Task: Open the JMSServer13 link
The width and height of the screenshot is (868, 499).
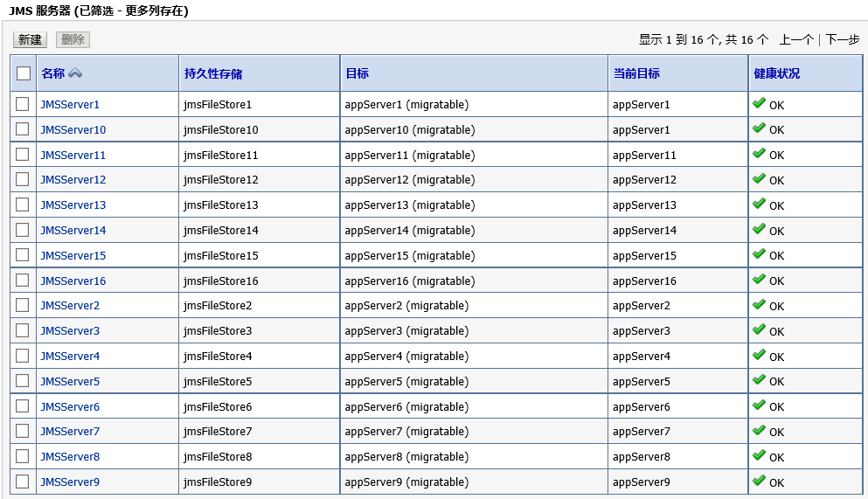Action: (x=73, y=205)
